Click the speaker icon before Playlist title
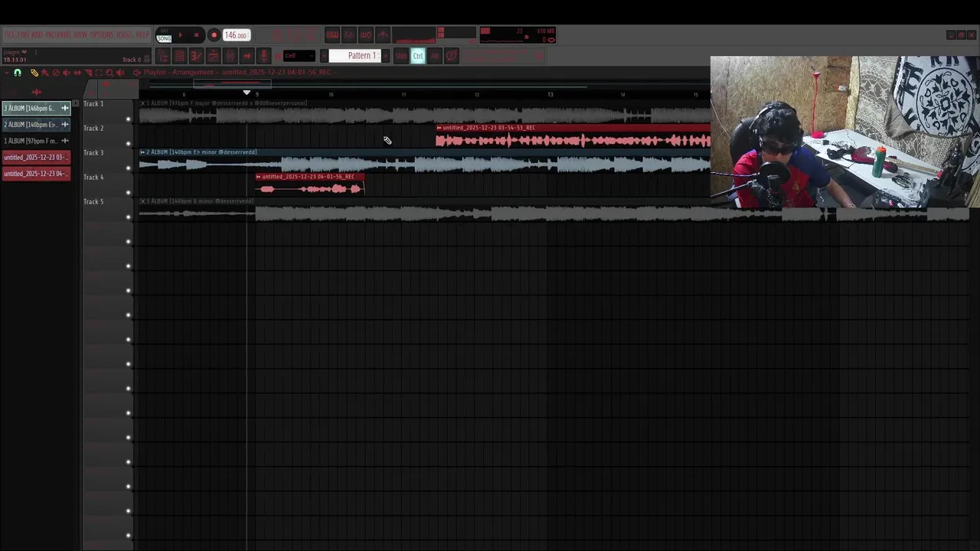This screenshot has height=551, width=980. click(x=137, y=73)
